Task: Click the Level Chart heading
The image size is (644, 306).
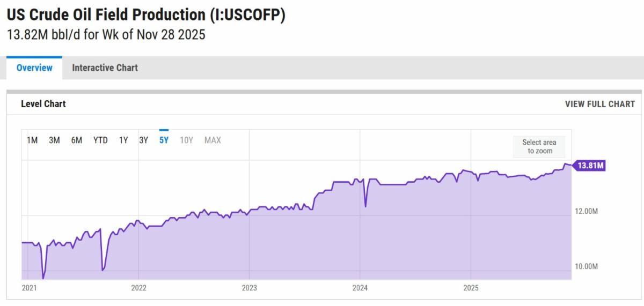Action: tap(43, 105)
